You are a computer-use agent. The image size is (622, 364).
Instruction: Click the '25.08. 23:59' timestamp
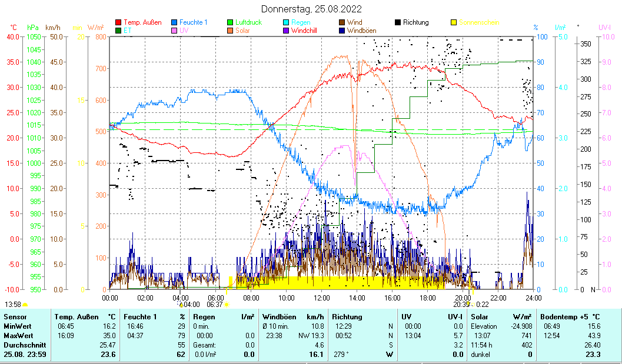click(x=25, y=354)
